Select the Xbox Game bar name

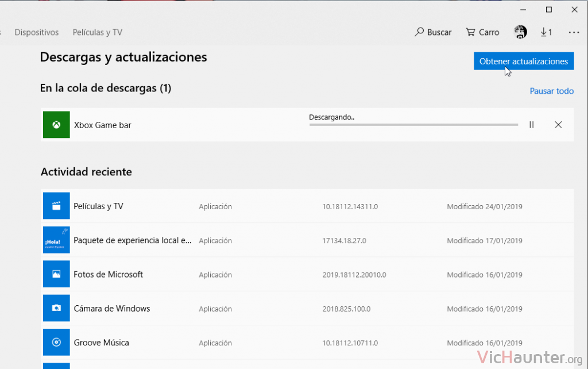[102, 125]
